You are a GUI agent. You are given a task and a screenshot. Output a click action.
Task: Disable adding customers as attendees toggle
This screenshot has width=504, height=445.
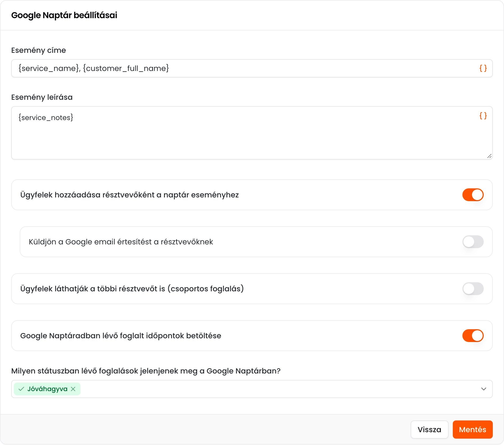(x=473, y=195)
